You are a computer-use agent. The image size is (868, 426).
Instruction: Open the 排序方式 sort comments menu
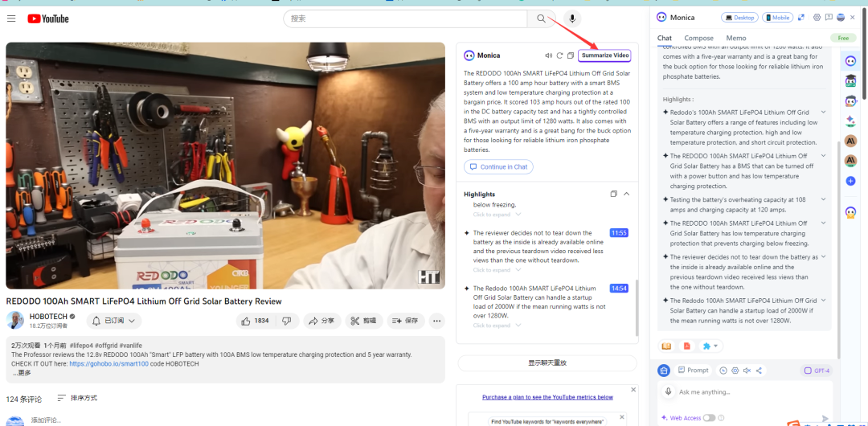[x=77, y=398]
